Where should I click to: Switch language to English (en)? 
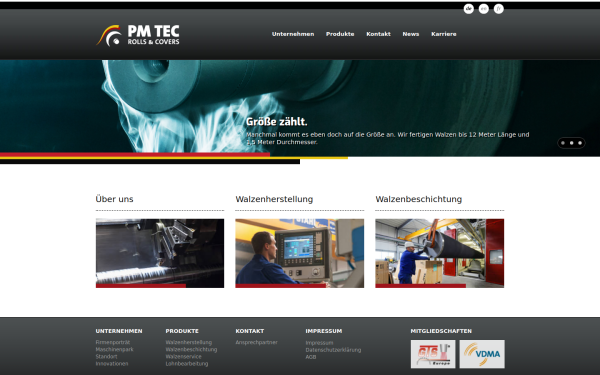pos(484,9)
